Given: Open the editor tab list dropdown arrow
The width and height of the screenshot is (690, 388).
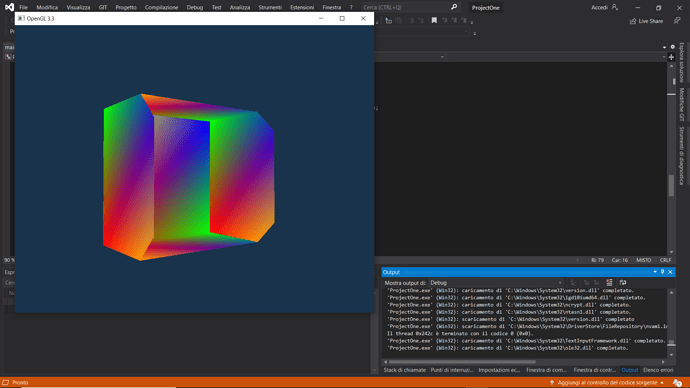Looking at the screenshot, I should (x=664, y=47).
